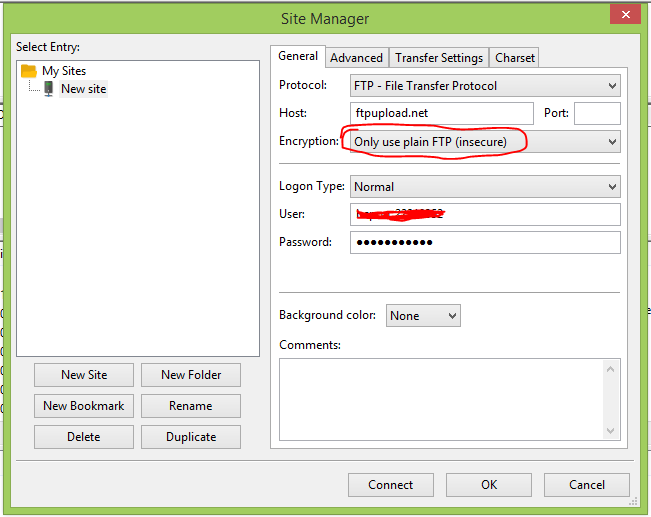This screenshot has width=651, height=517.
Task: Choose a Background color from dropdown
Action: coord(423,316)
